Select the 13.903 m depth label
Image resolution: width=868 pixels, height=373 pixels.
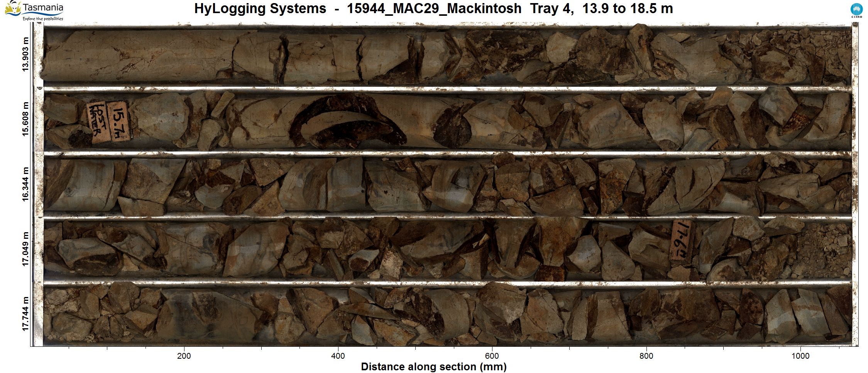[x=26, y=54]
